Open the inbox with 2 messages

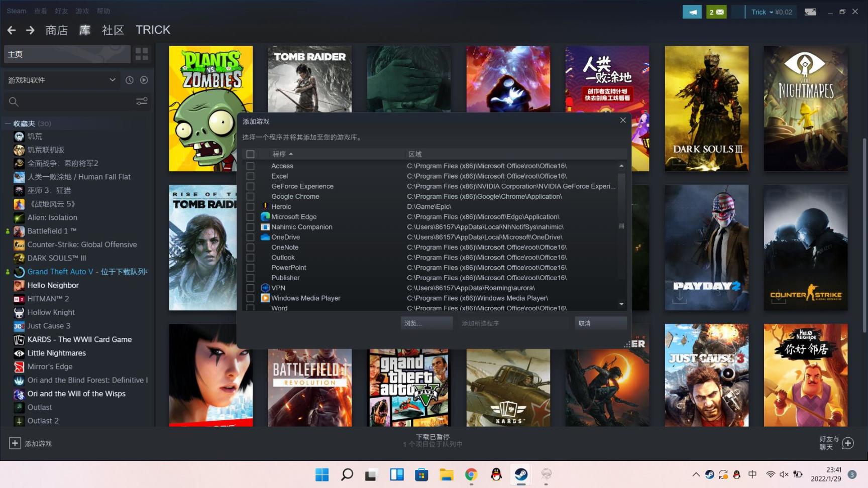[716, 12]
